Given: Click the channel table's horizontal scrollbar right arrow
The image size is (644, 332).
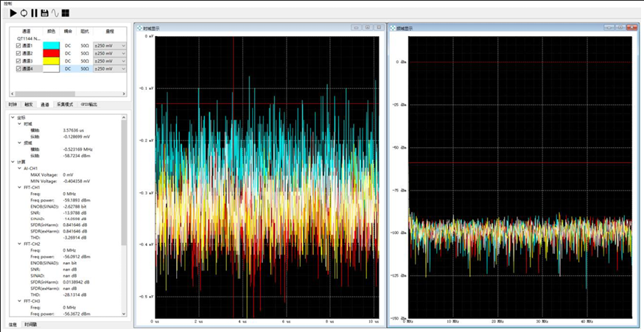Looking at the screenshot, I should point(125,94).
